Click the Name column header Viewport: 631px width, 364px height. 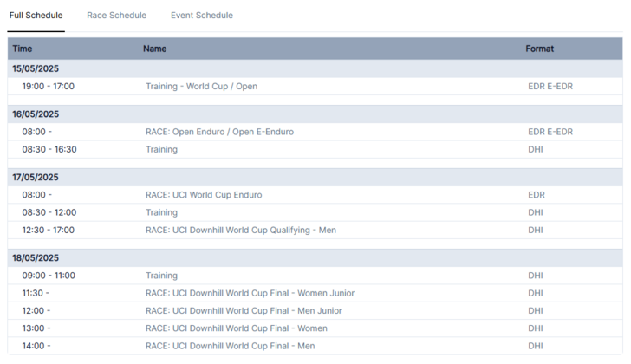pyautogui.click(x=155, y=49)
